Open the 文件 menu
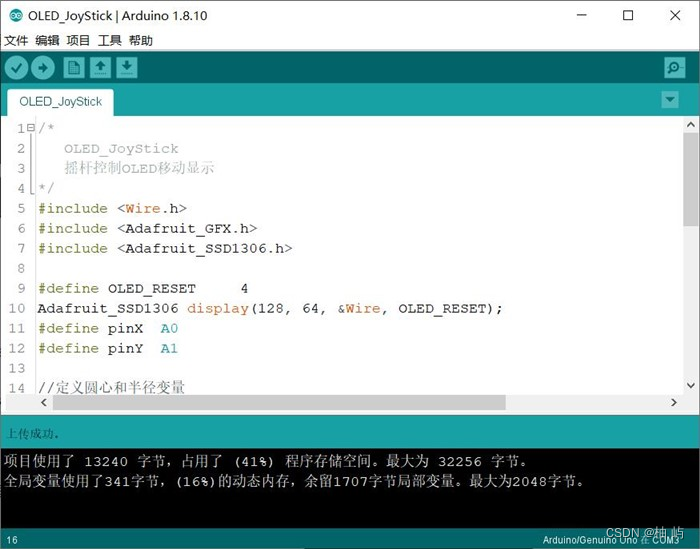Image resolution: width=700 pixels, height=549 pixels. click(x=16, y=41)
